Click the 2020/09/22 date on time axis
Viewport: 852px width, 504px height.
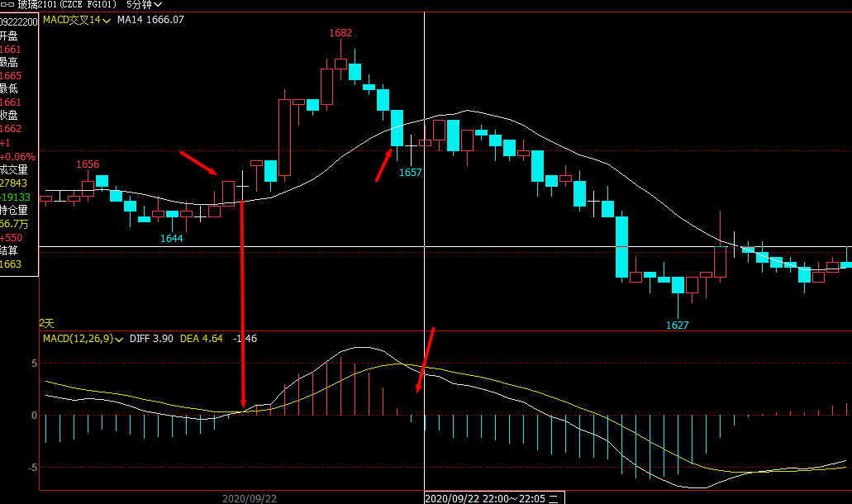click(x=249, y=498)
